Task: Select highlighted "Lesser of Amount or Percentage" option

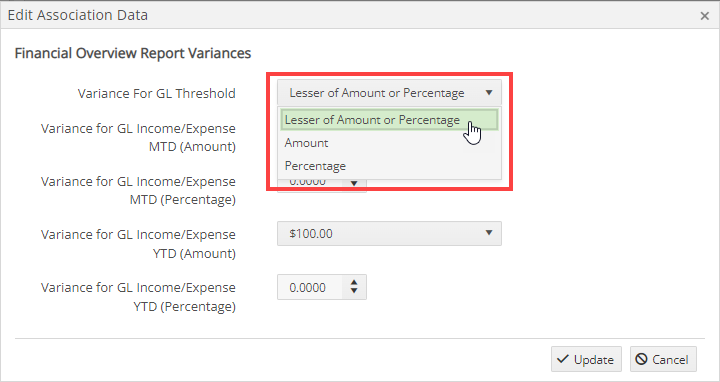Action: (389, 120)
